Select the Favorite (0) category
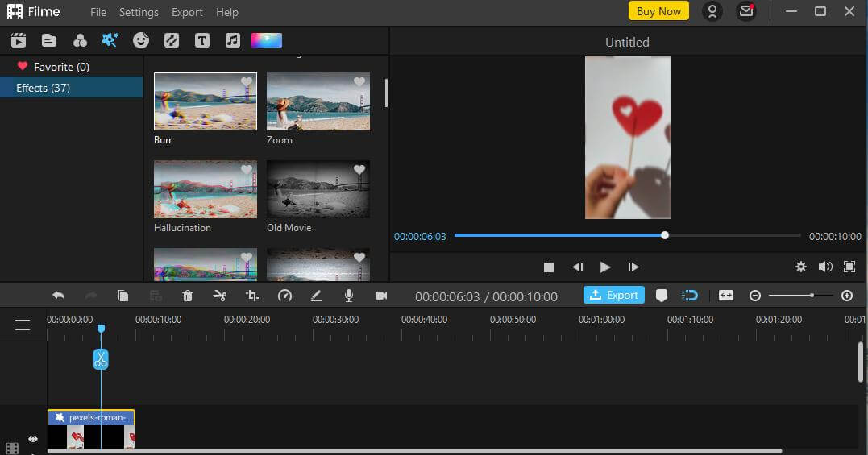This screenshot has height=455, width=868. pyautogui.click(x=72, y=67)
